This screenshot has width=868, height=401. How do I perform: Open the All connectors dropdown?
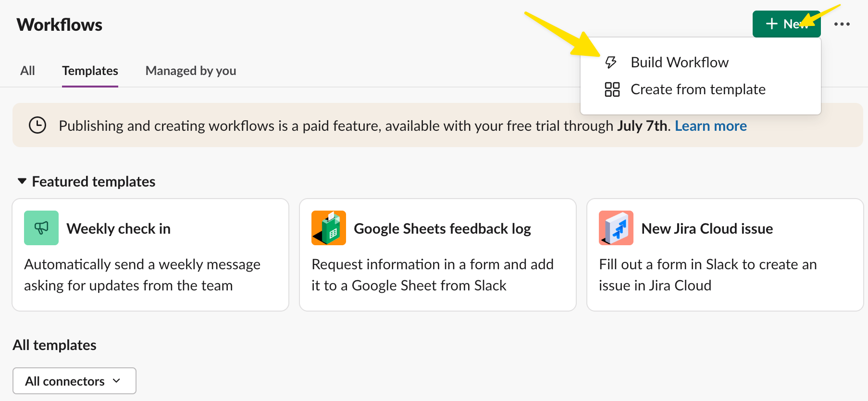[x=74, y=381]
